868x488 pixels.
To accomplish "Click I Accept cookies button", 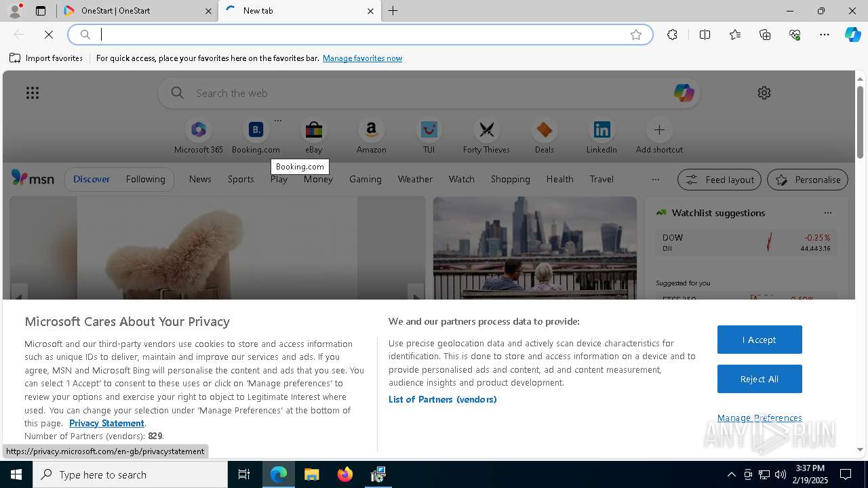I will click(x=759, y=340).
